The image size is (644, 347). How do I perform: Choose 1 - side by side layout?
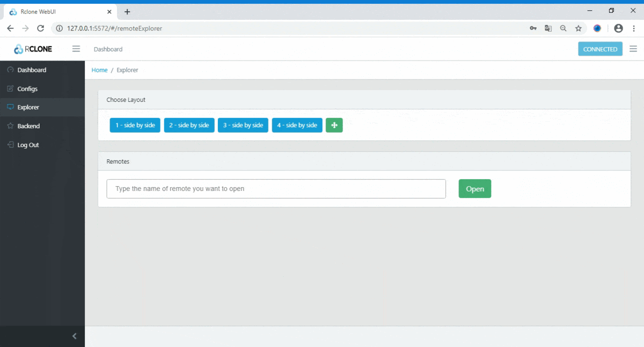point(135,125)
